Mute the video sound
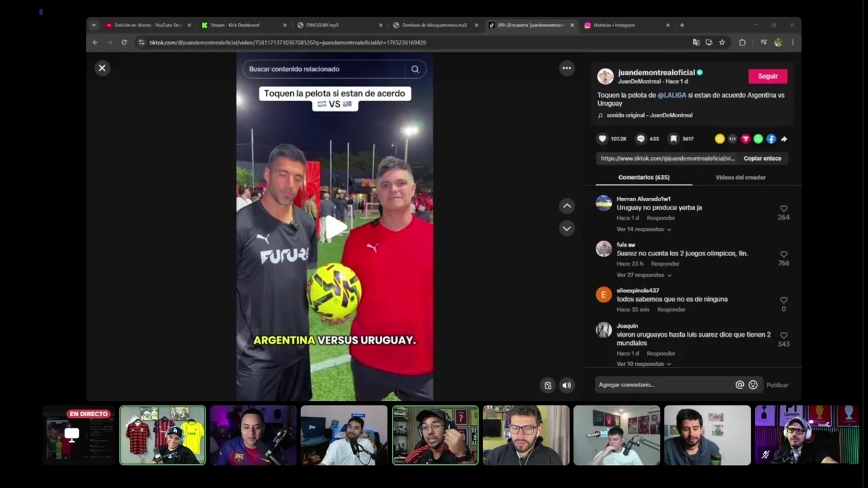868x488 pixels. click(x=566, y=385)
